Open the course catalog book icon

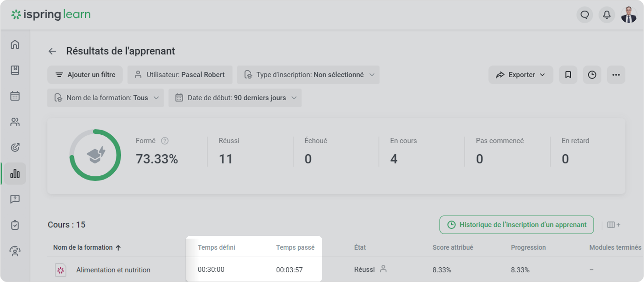pos(15,70)
